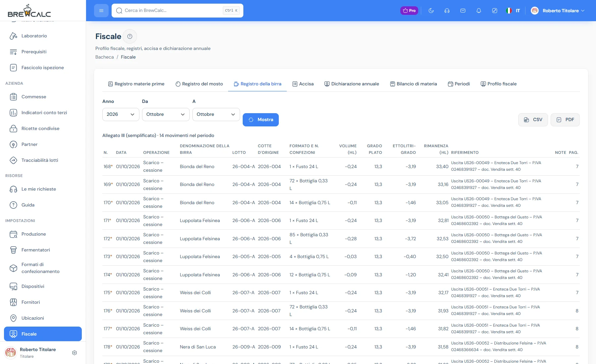Switch to Accisa tab
596x364 pixels.
click(303, 84)
